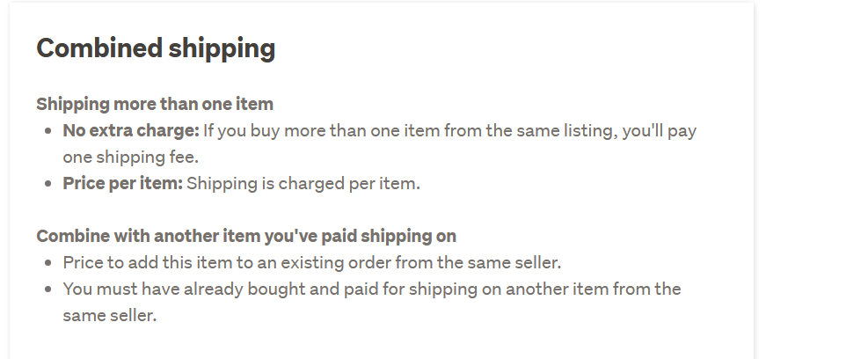Click the "You must have already bought" line

[x=371, y=289]
